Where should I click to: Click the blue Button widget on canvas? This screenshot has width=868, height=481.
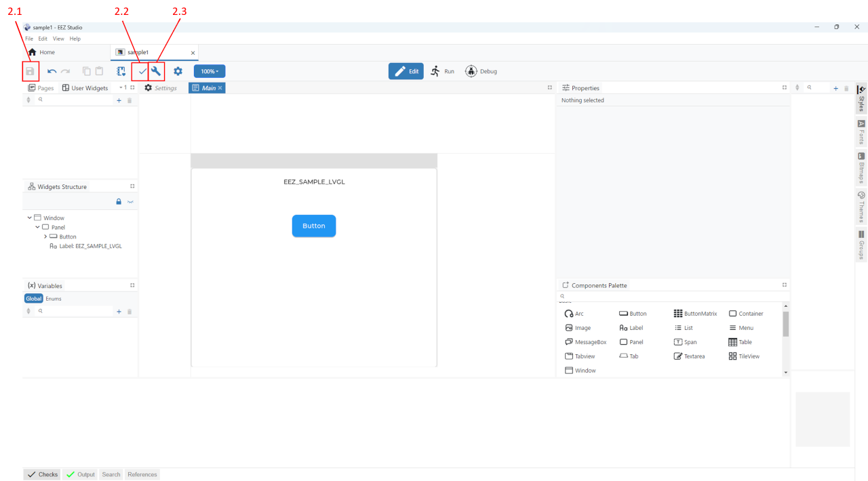pyautogui.click(x=313, y=226)
